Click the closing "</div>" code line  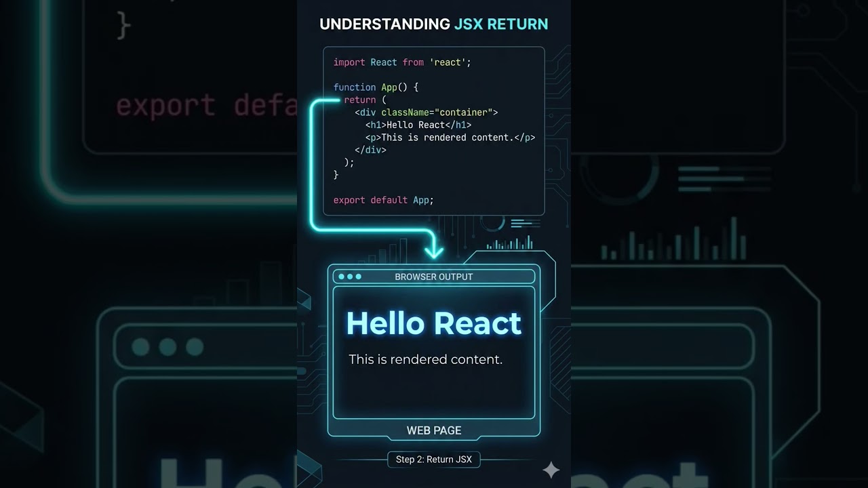pyautogui.click(x=370, y=150)
